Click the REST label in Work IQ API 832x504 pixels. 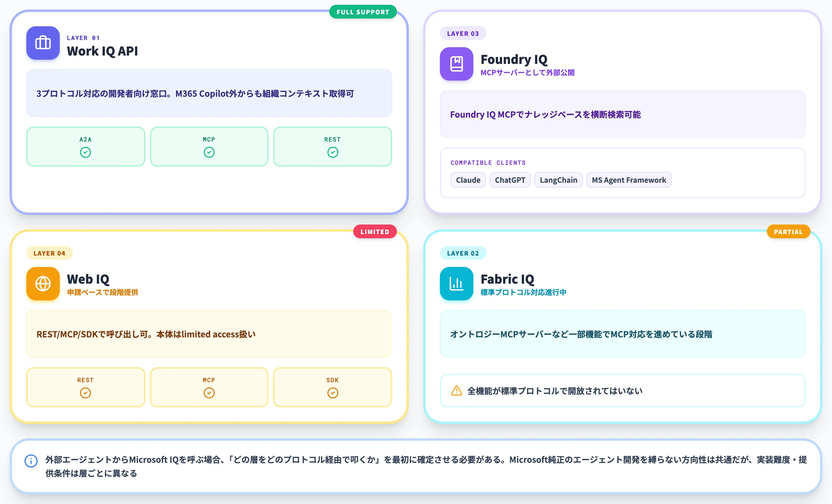pos(333,139)
